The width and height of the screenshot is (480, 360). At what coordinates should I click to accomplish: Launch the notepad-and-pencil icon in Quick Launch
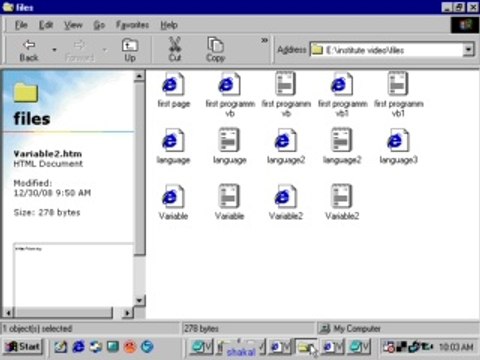(x=61, y=347)
